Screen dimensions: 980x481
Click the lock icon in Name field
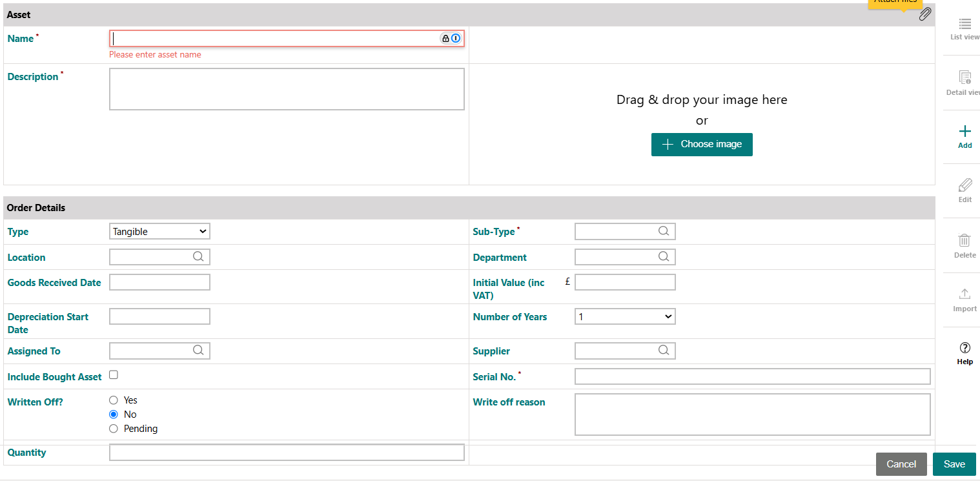(x=445, y=38)
